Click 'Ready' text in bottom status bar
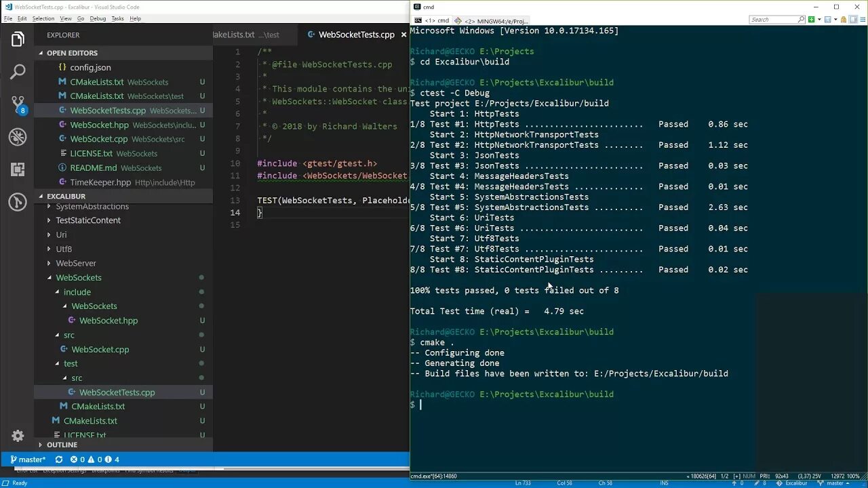Screen dimensions: 868x488 (20, 483)
